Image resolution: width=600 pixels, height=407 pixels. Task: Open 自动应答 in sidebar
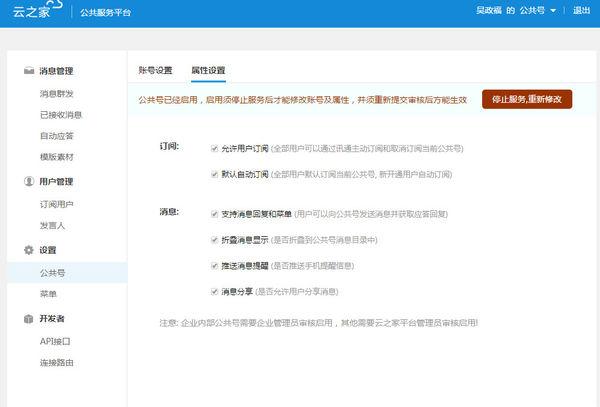[x=56, y=136]
